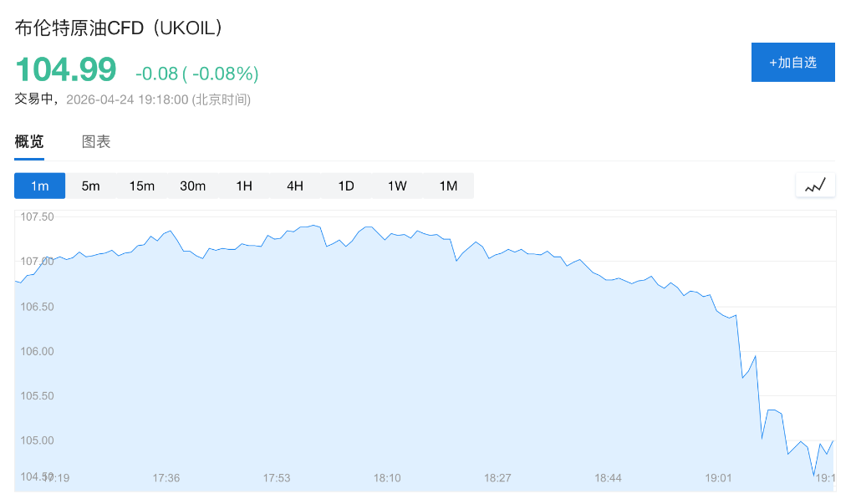
Task: Show the 1D daily chart
Action: (346, 186)
